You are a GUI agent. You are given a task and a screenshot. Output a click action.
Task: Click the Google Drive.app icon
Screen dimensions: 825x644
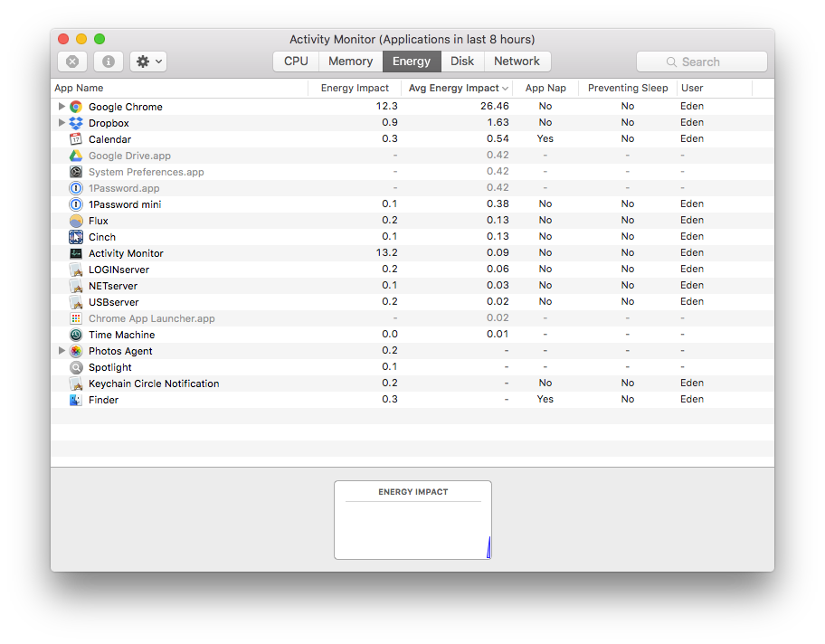click(x=76, y=156)
